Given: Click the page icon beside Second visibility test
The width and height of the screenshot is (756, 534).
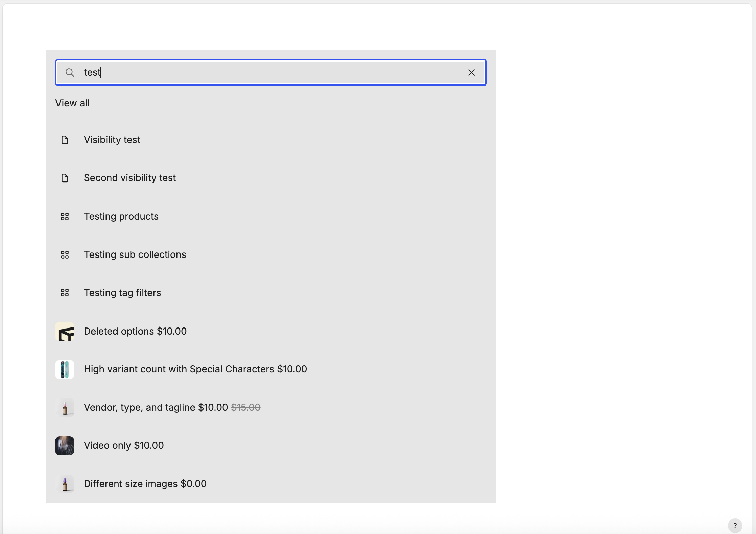Looking at the screenshot, I should click(x=65, y=178).
